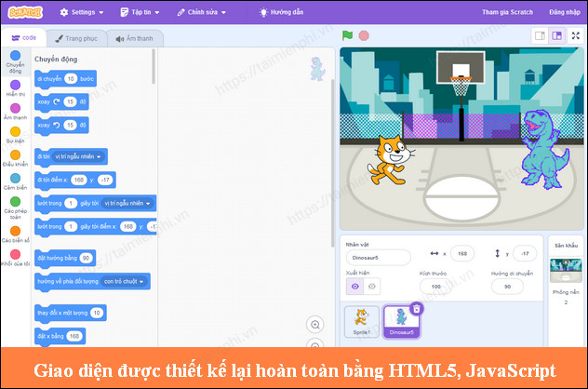Open the Chỉnh sửa menu
Viewport: 588px width, 389px height.
[x=202, y=12]
